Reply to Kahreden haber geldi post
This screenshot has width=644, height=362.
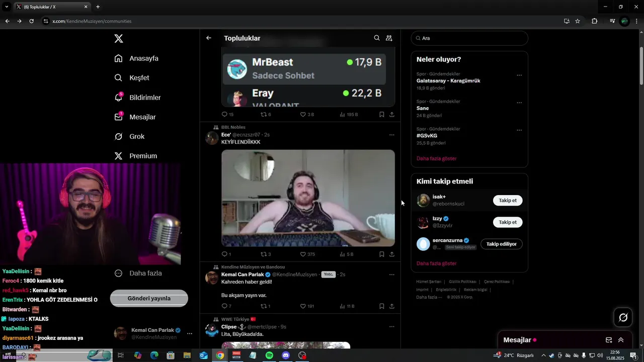[226, 306]
